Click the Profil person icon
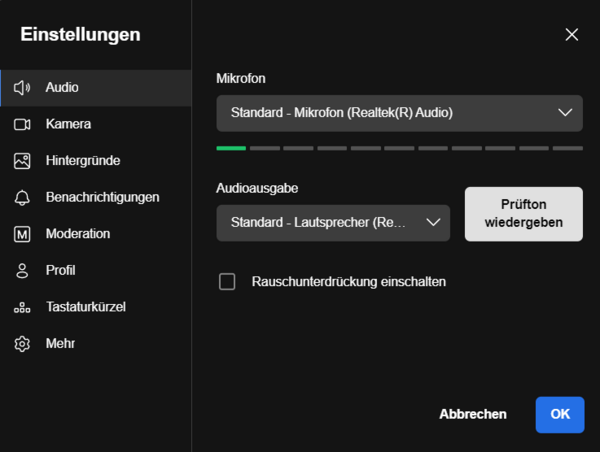 click(x=22, y=271)
